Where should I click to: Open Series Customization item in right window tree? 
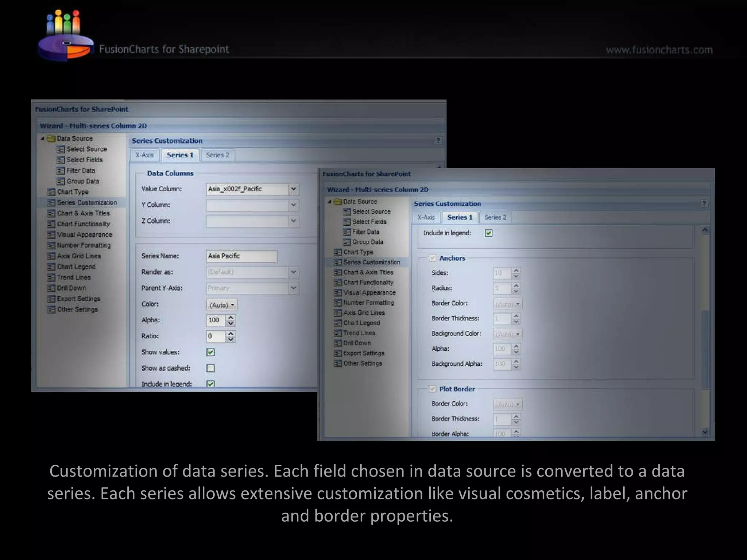coord(372,262)
